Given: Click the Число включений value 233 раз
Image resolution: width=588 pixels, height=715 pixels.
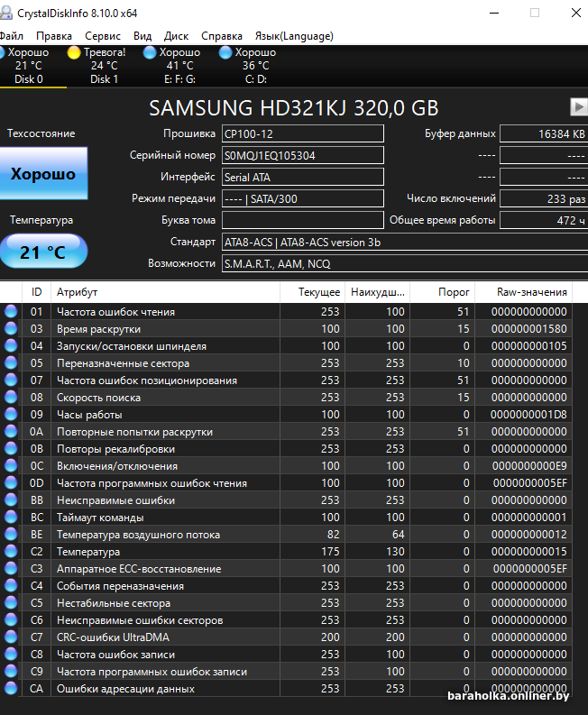Looking at the screenshot, I should tap(544, 199).
